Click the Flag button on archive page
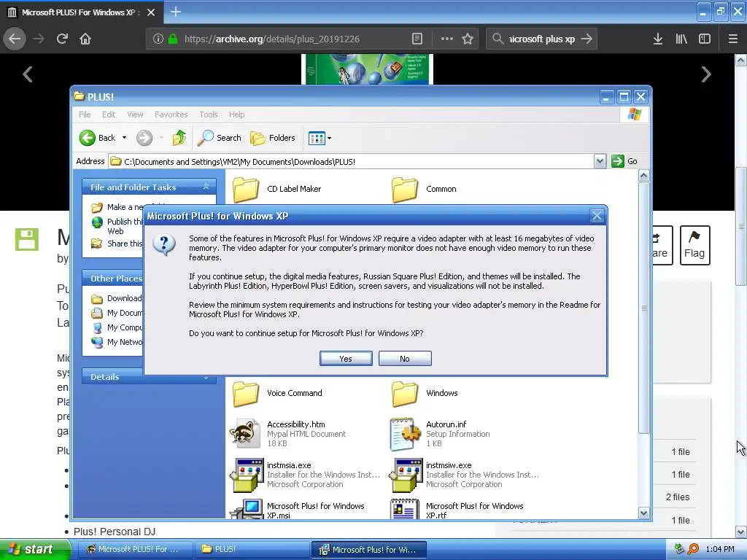Screen dimensions: 747x560 click(694, 245)
